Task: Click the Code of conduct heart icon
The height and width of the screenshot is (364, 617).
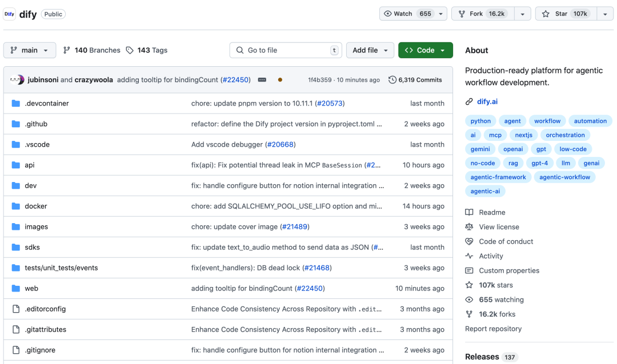Action: pyautogui.click(x=469, y=241)
